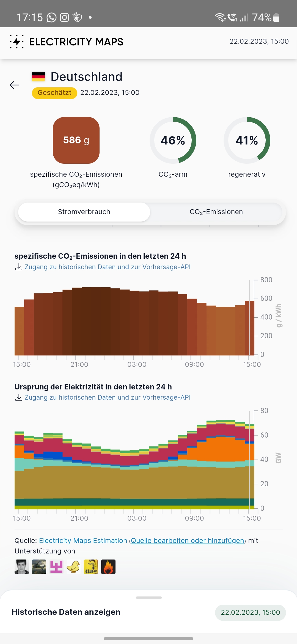Select the Deutschland country header
The image size is (297, 644).
86,77
